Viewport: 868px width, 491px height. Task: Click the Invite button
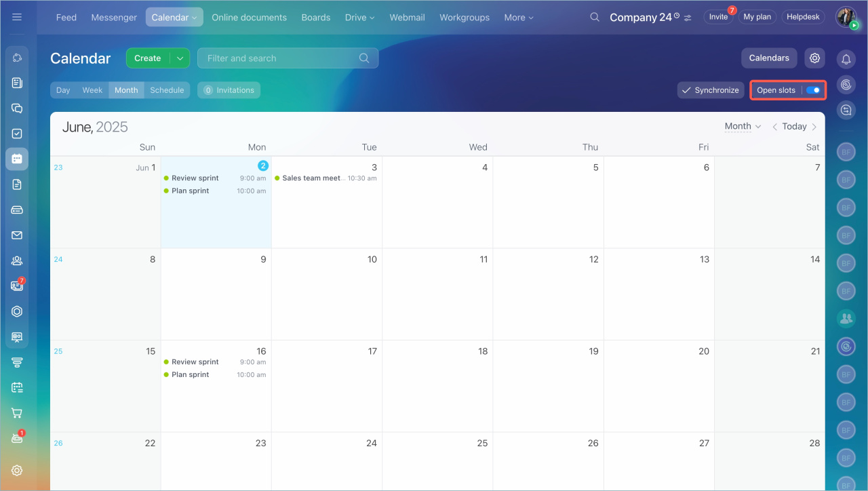(718, 17)
